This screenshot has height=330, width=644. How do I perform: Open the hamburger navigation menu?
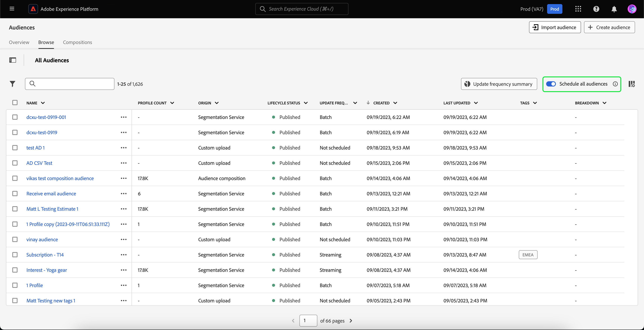(12, 9)
